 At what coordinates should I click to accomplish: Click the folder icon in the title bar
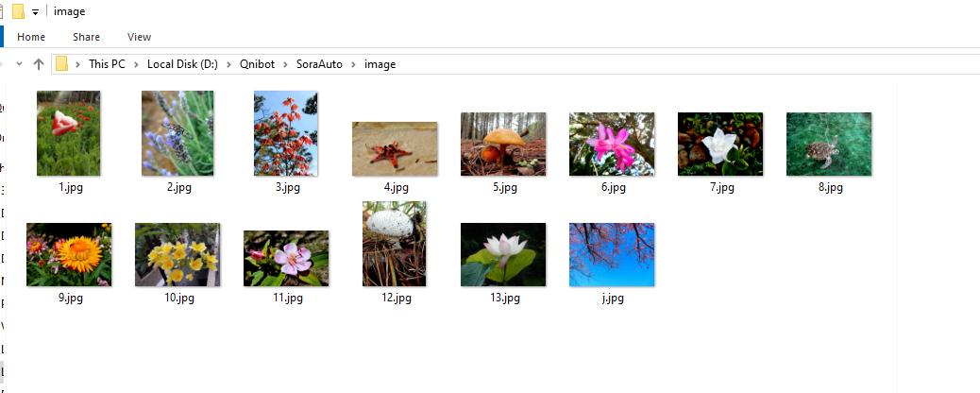click(x=17, y=11)
